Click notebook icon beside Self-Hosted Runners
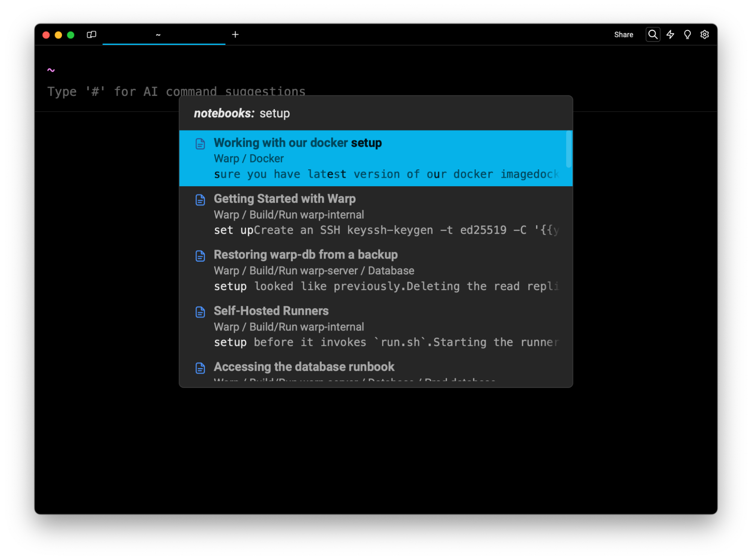Image resolution: width=752 pixels, height=560 pixels. click(x=200, y=312)
